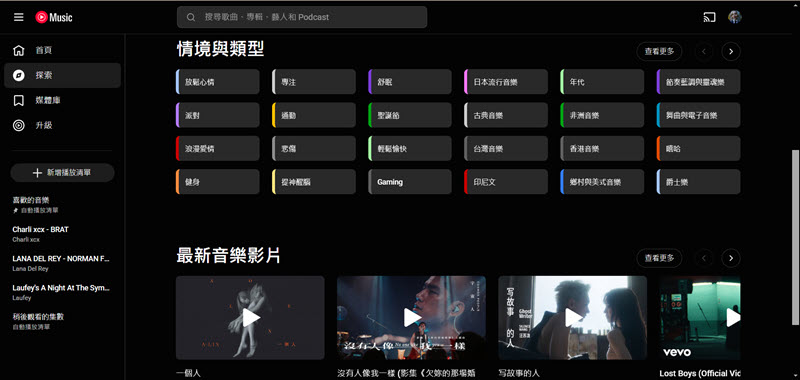This screenshot has width=800, height=380.
Task: Select the 放鬆心情 mood chip
Action: [217, 82]
